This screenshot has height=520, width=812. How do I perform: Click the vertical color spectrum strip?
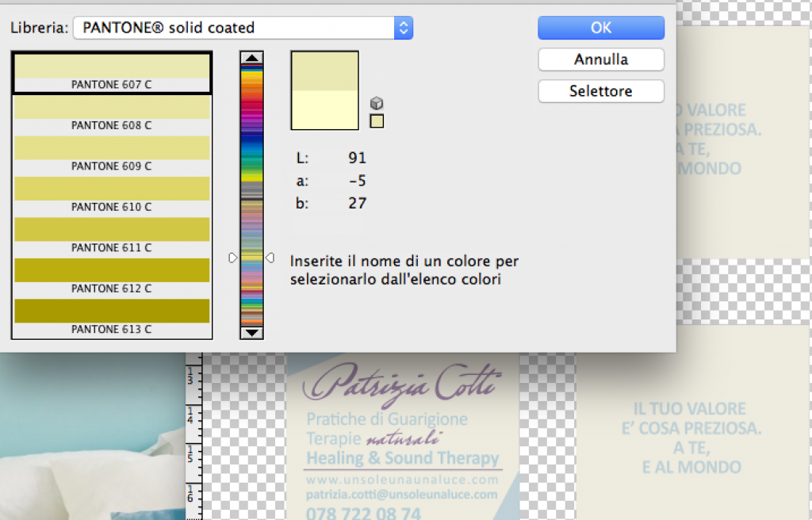(251, 195)
